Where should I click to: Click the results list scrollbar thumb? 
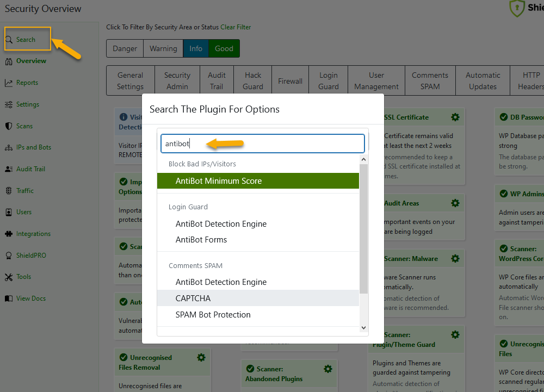click(x=363, y=229)
